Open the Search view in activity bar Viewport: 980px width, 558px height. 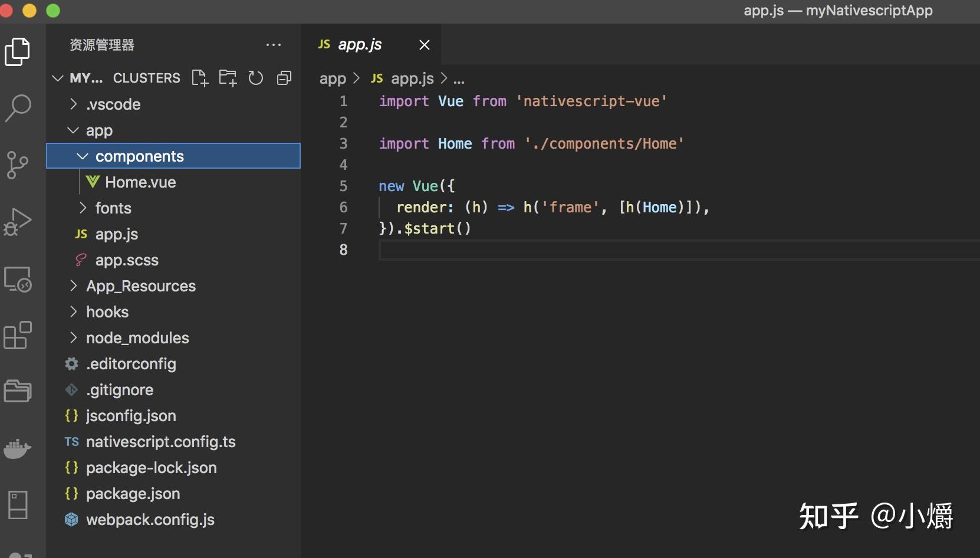[x=18, y=108]
